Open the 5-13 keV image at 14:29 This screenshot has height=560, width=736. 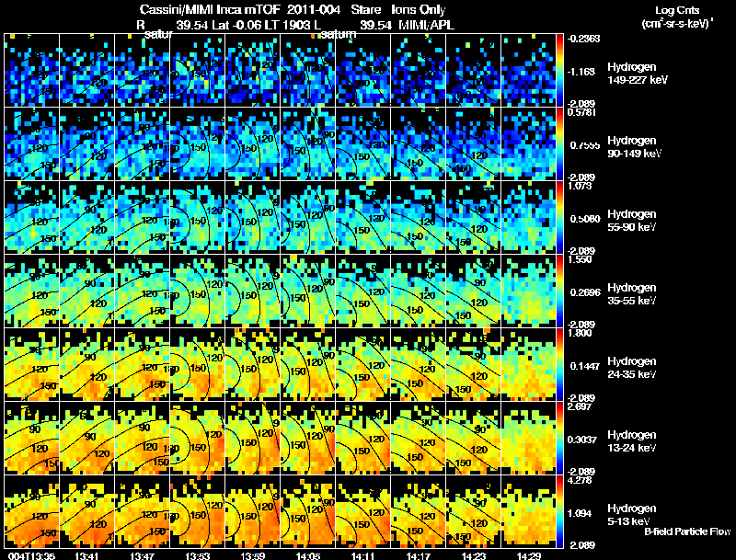(529, 511)
